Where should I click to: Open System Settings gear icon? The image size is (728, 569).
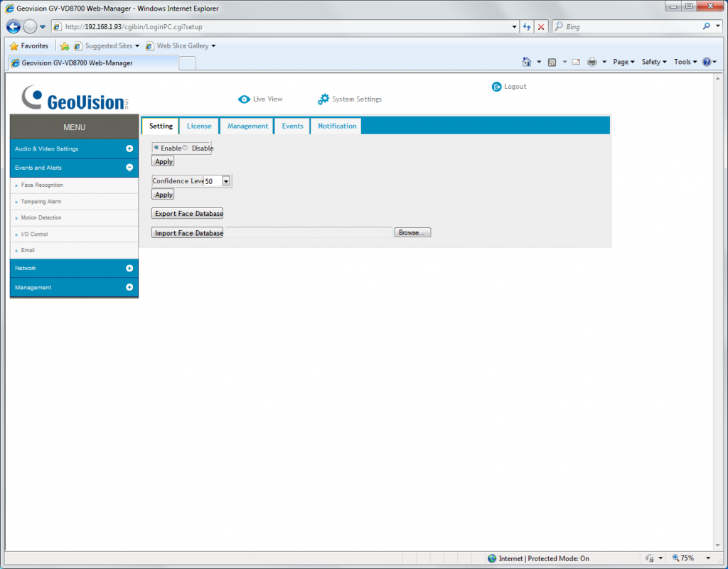pos(323,99)
